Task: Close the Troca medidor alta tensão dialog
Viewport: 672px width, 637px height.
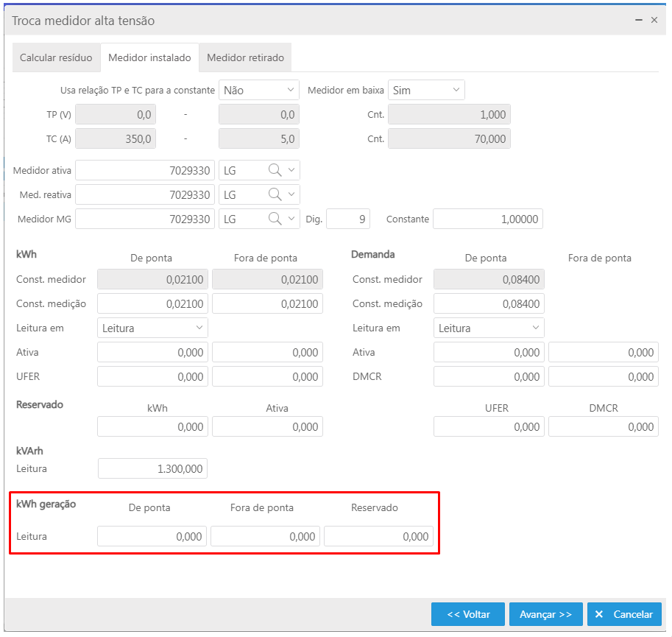Action: (654, 20)
